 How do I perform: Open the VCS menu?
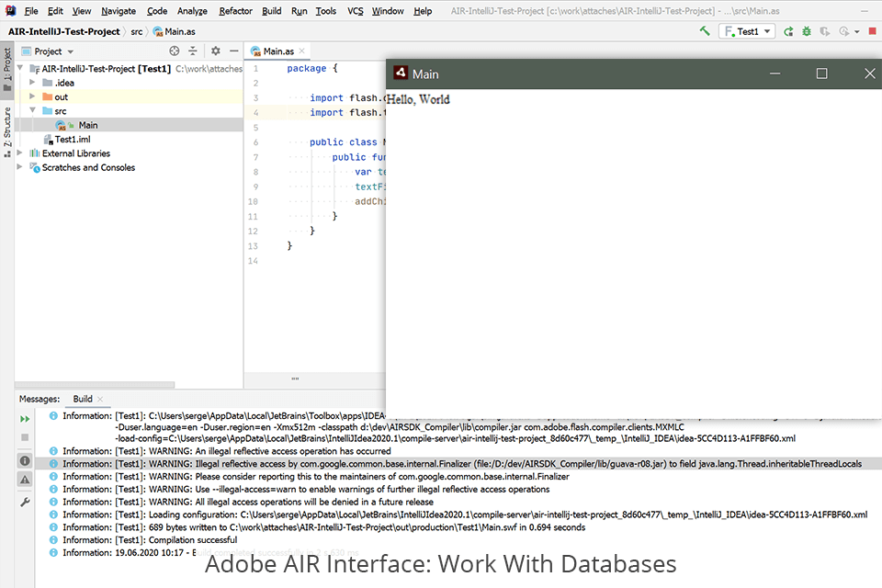(x=356, y=11)
